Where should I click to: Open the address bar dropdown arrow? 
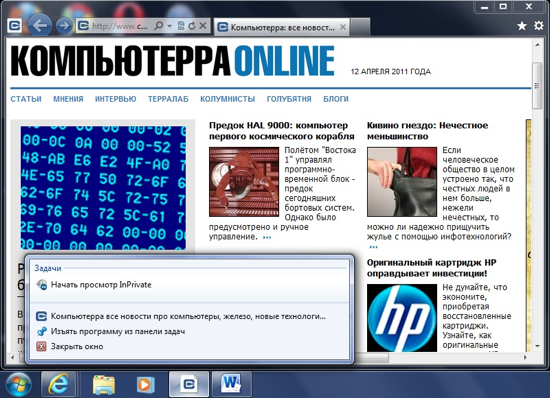[x=169, y=26]
